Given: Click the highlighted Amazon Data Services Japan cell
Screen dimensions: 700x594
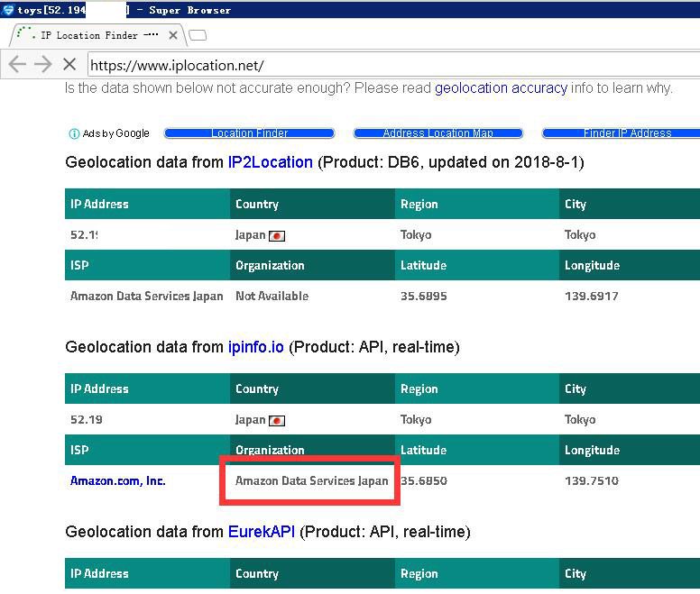Looking at the screenshot, I should point(311,480).
